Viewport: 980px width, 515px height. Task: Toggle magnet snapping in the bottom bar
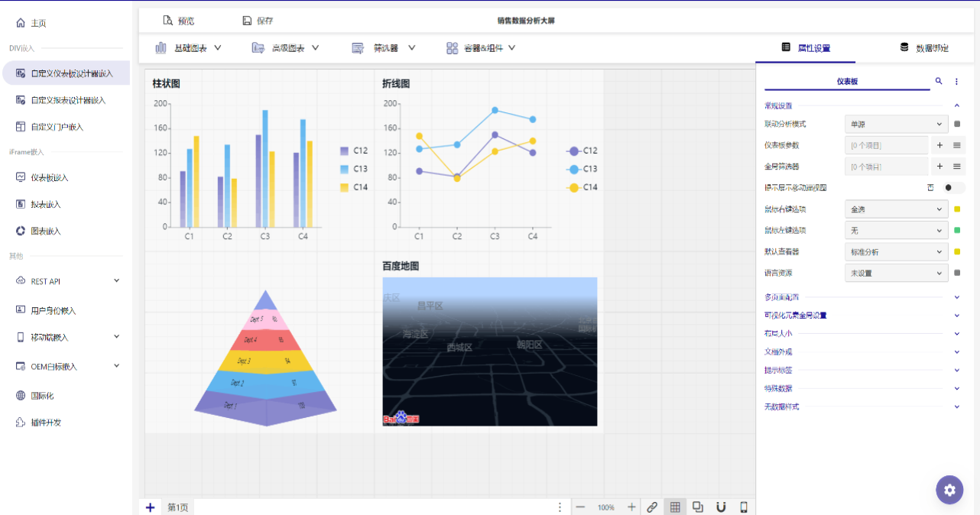pos(721,507)
